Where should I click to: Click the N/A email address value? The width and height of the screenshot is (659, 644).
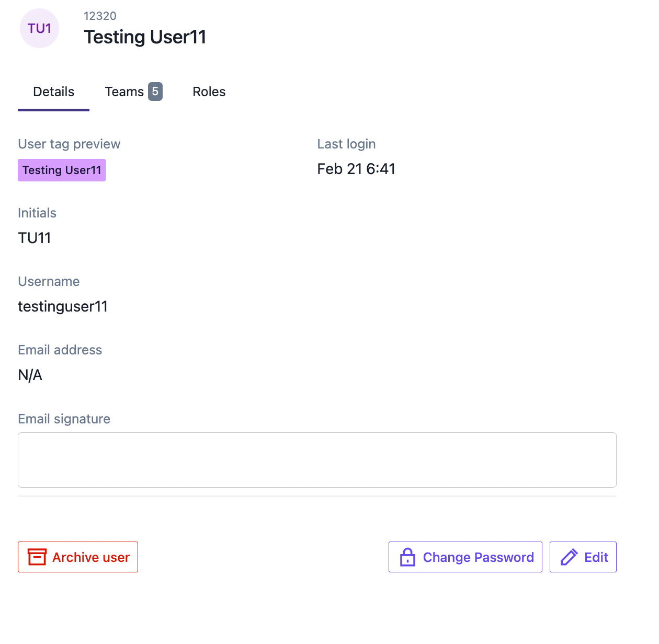(x=30, y=375)
